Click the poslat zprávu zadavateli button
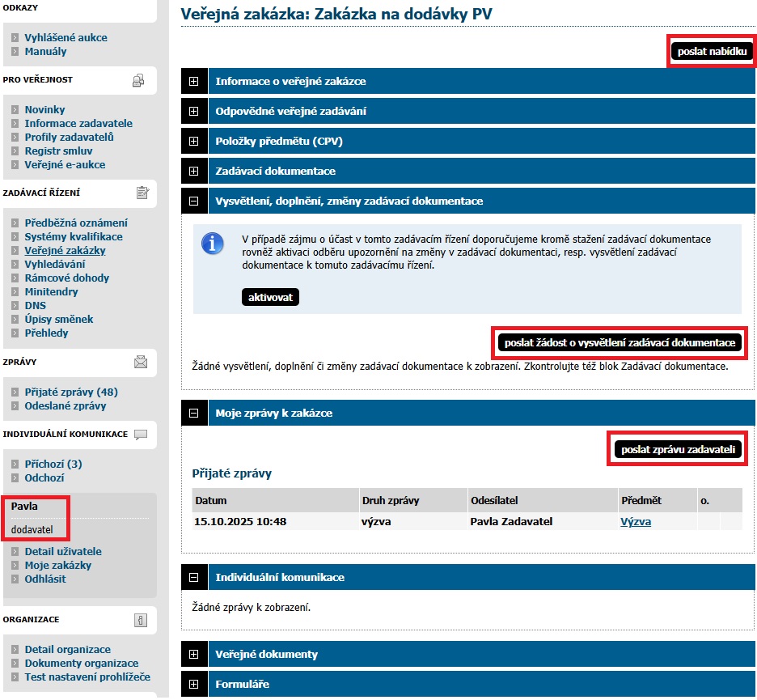Viewport: 757px width, 700px height. point(677,450)
